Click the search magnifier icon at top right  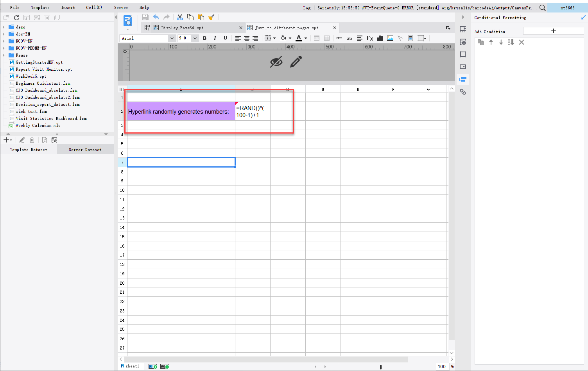(543, 7)
